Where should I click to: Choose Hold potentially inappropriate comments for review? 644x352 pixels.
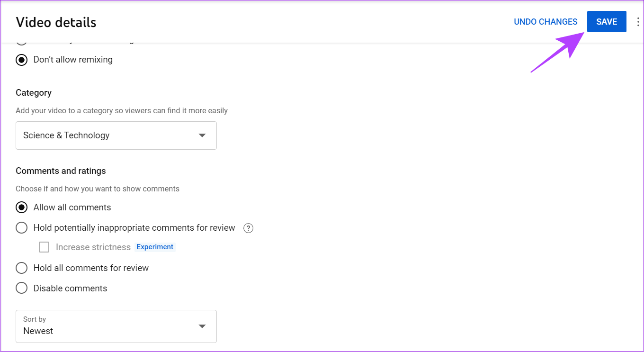[21, 228]
